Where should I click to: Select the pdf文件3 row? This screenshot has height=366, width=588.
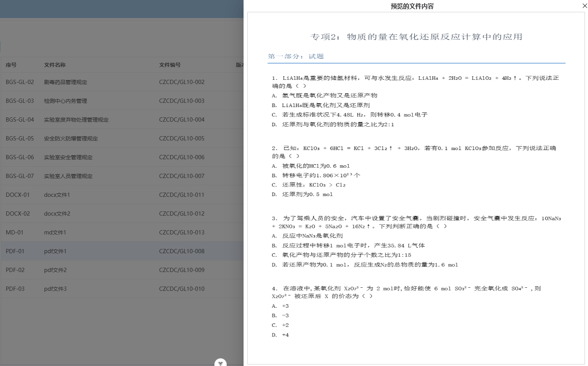(x=55, y=289)
